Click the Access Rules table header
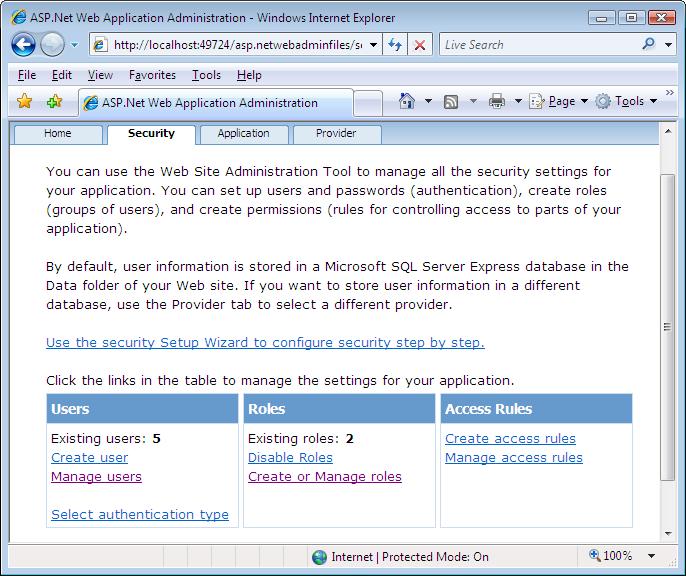686x576 pixels. tap(536, 409)
